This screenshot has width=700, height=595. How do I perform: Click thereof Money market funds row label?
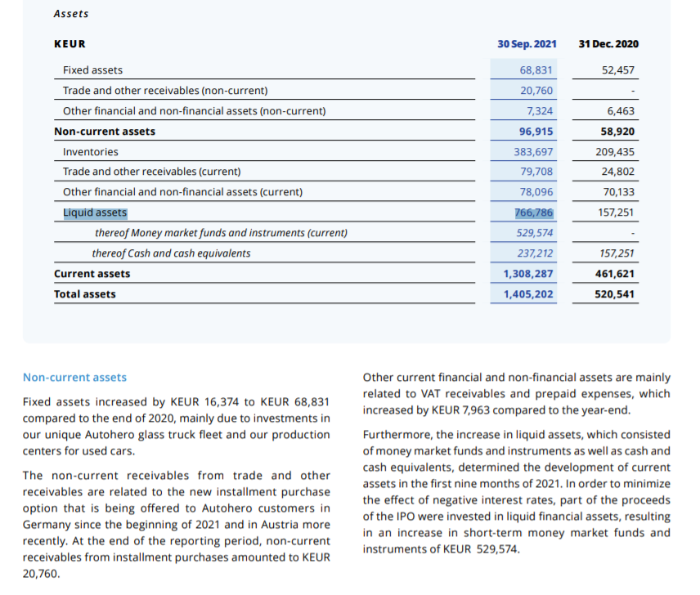(221, 234)
